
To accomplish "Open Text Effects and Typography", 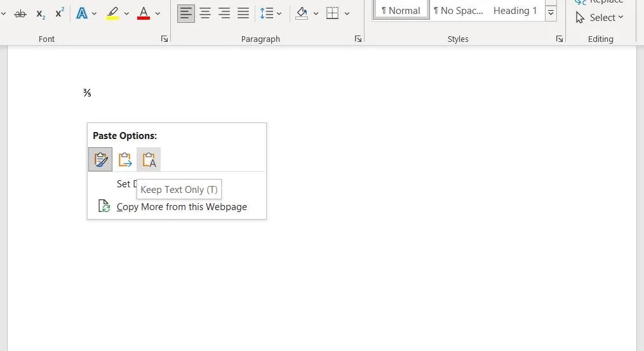I will tap(82, 13).
